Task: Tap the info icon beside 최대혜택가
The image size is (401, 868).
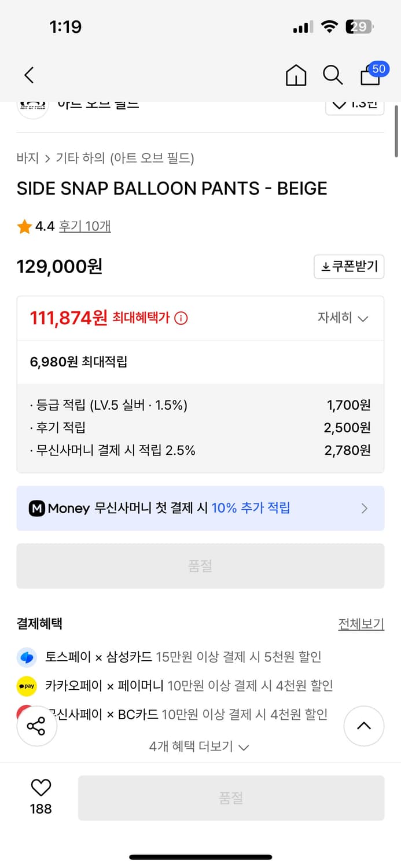Action: pos(181,318)
